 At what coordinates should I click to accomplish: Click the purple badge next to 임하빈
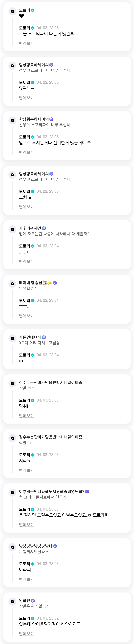pyautogui.click(x=33, y=600)
